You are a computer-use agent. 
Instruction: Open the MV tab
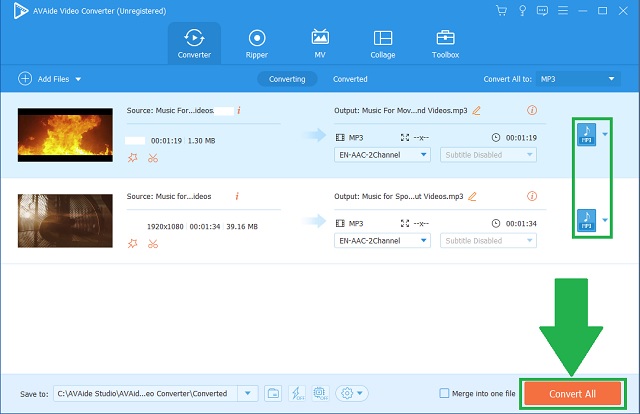[320, 43]
